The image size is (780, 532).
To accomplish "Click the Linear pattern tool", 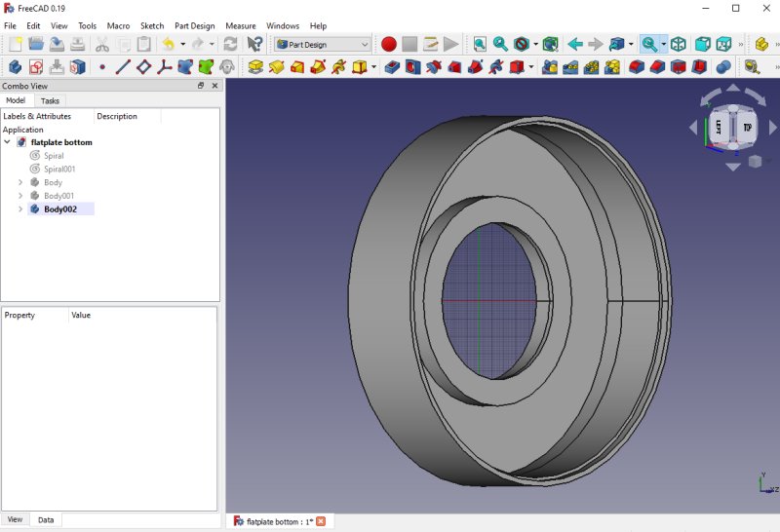I will 570,66.
